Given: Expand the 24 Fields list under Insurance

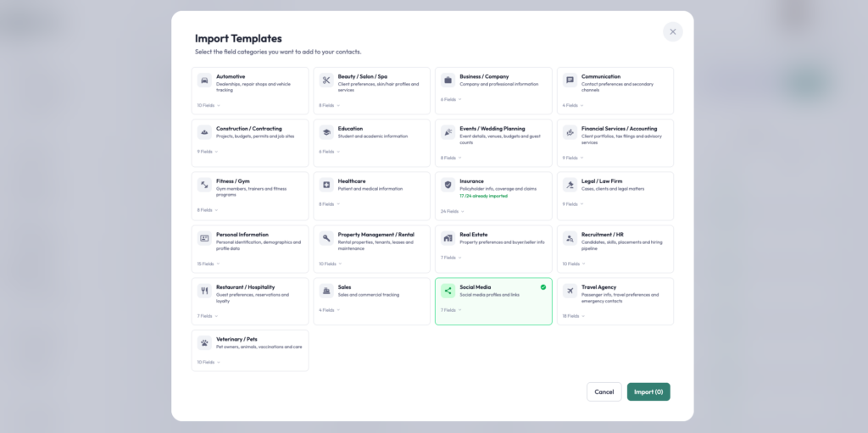Looking at the screenshot, I should (x=450, y=211).
